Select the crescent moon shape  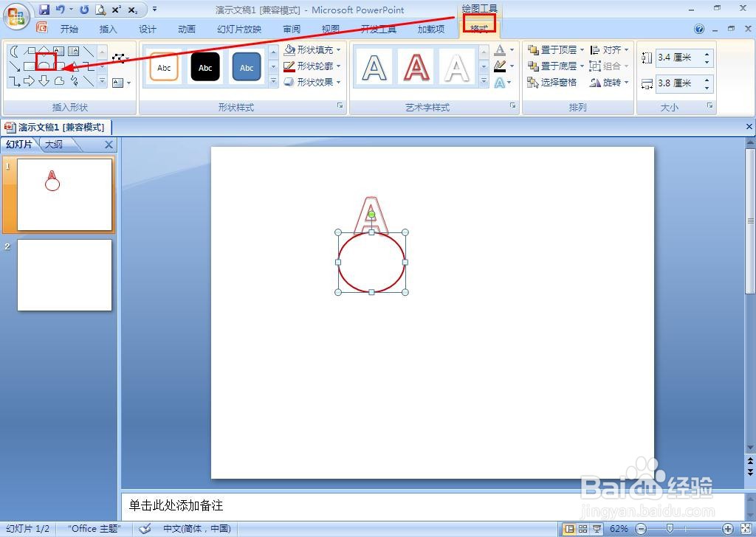[x=13, y=49]
